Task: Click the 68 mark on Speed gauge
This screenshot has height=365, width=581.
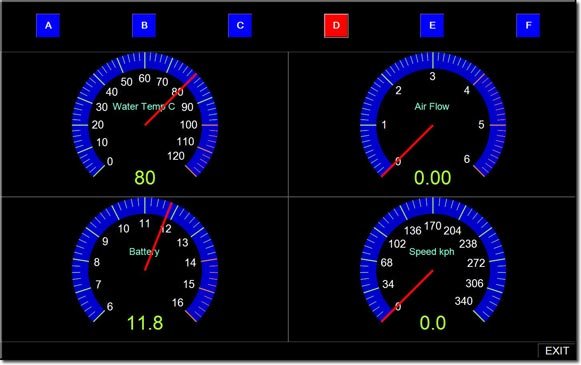Action: [386, 263]
